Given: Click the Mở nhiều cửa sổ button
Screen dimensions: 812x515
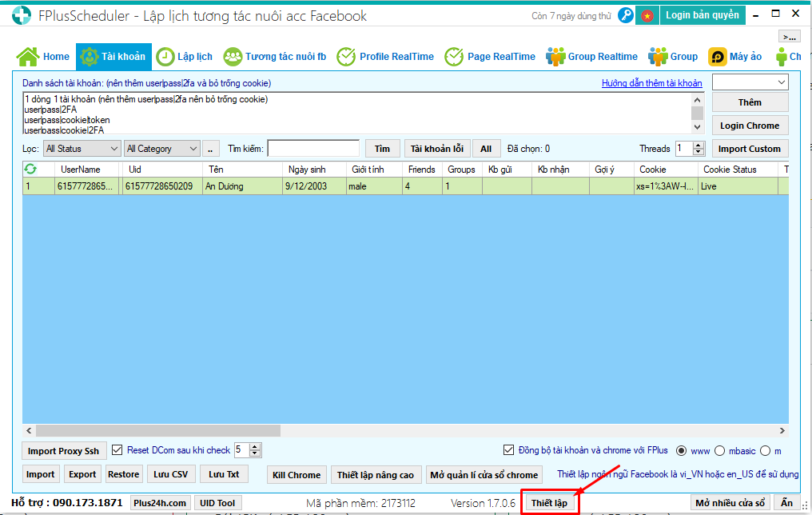Looking at the screenshot, I should 730,502.
